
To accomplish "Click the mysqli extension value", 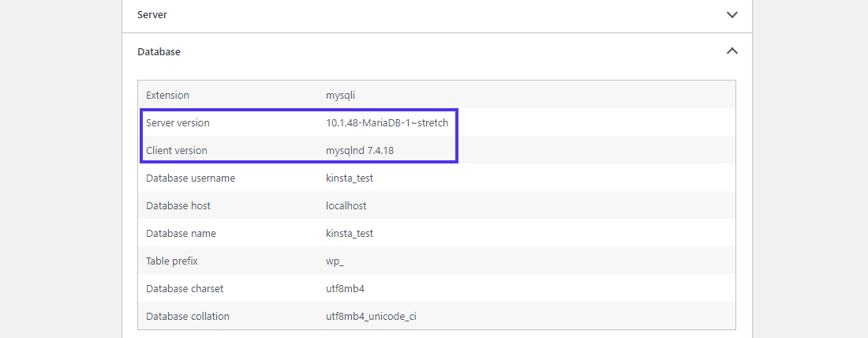I will (341, 96).
